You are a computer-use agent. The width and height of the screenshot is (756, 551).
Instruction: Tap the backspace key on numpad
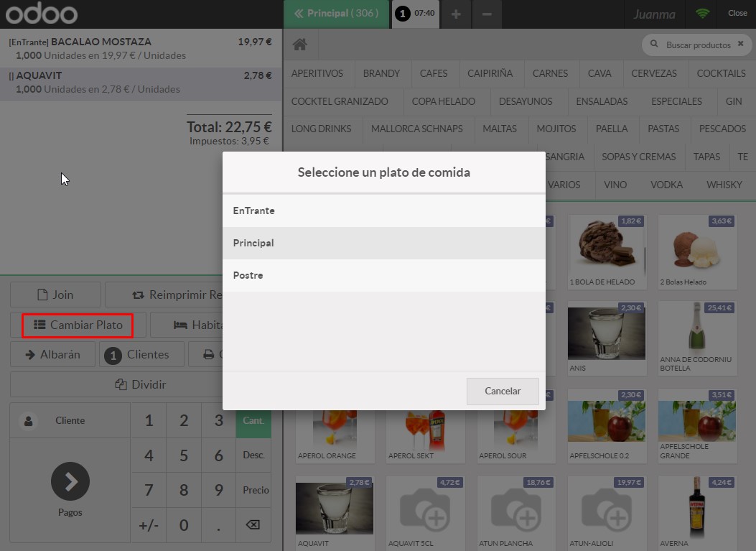click(253, 525)
